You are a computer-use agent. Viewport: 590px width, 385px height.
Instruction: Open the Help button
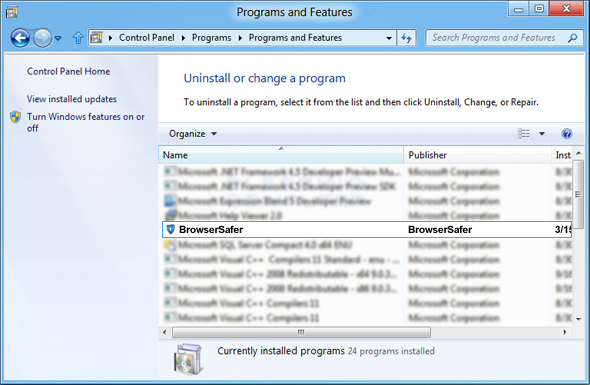(567, 134)
